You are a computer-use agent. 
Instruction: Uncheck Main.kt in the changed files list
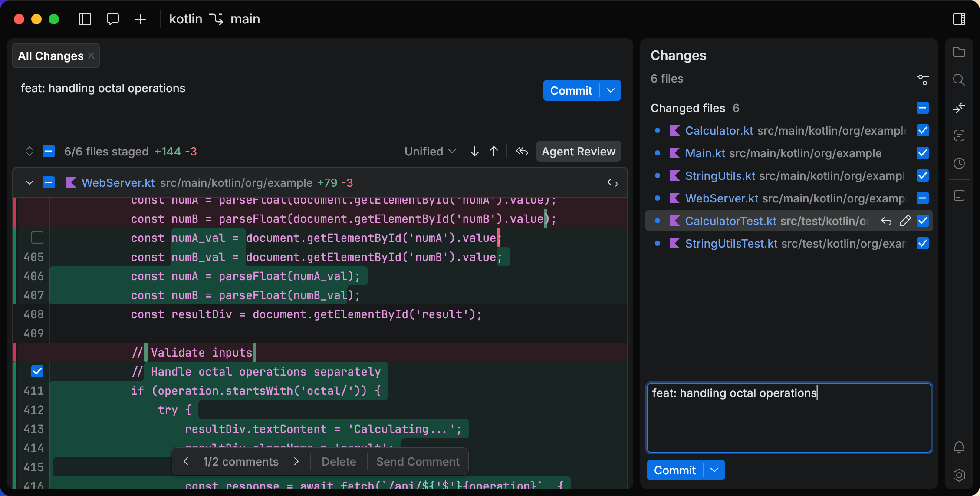point(923,153)
